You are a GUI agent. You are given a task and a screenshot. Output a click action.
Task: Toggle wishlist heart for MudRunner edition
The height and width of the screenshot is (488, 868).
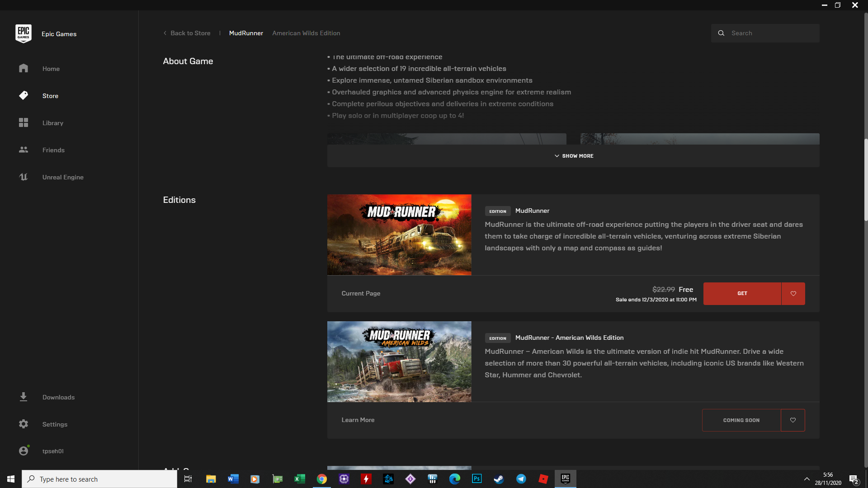coord(793,294)
